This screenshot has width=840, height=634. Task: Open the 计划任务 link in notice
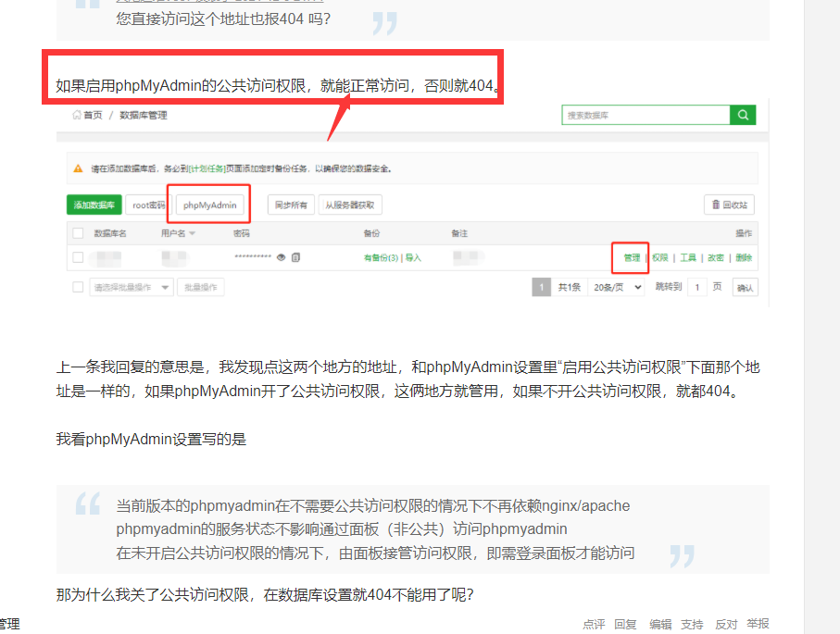point(207,168)
